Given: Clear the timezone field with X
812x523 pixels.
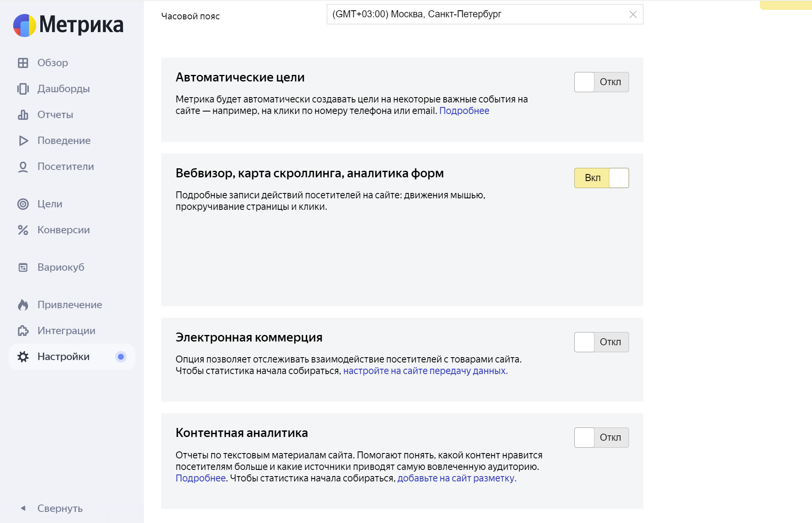Looking at the screenshot, I should [x=633, y=15].
